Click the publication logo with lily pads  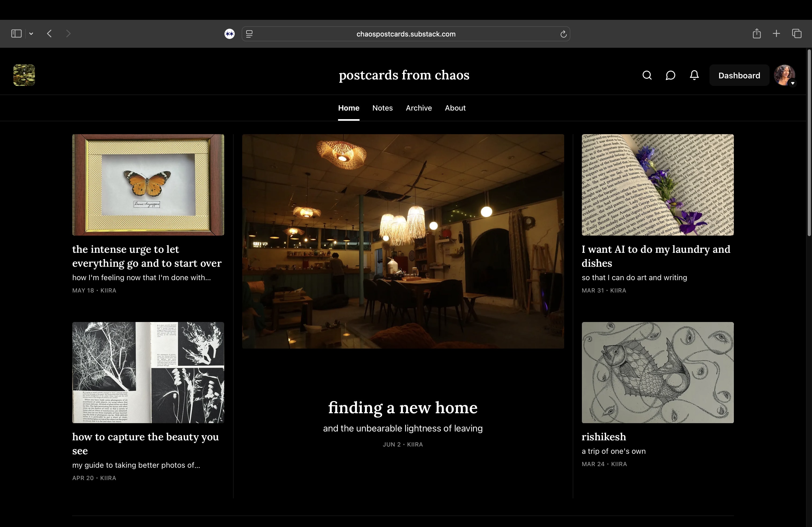(24, 75)
